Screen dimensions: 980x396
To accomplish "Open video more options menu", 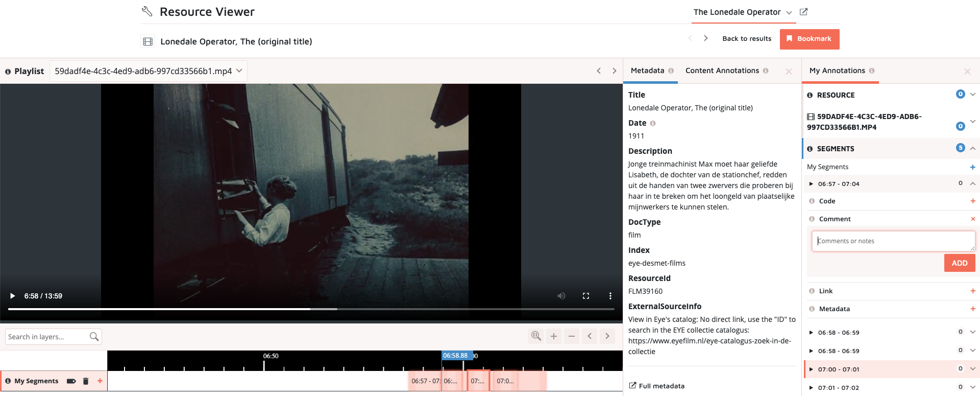I will 610,296.
